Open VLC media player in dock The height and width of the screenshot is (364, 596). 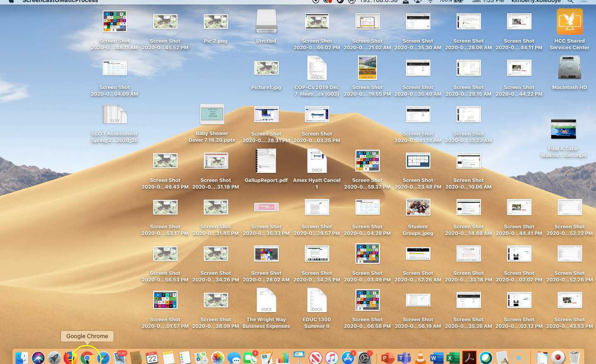pyautogui.click(x=420, y=357)
